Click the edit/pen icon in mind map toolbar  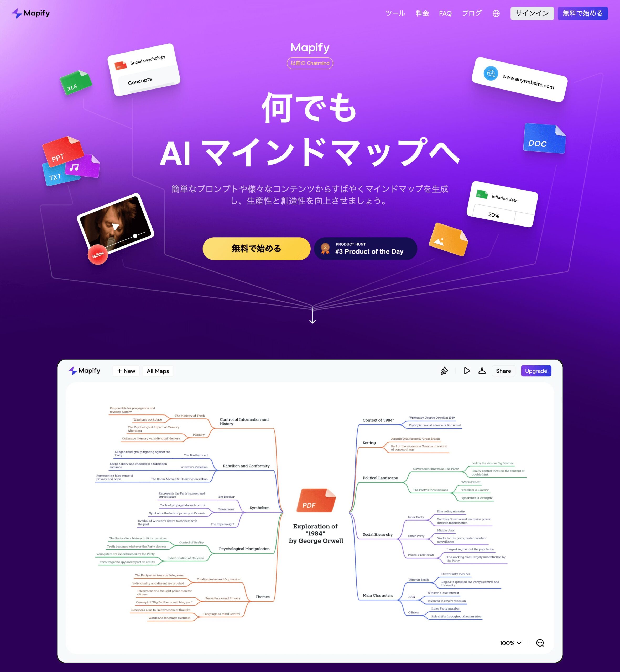click(444, 371)
